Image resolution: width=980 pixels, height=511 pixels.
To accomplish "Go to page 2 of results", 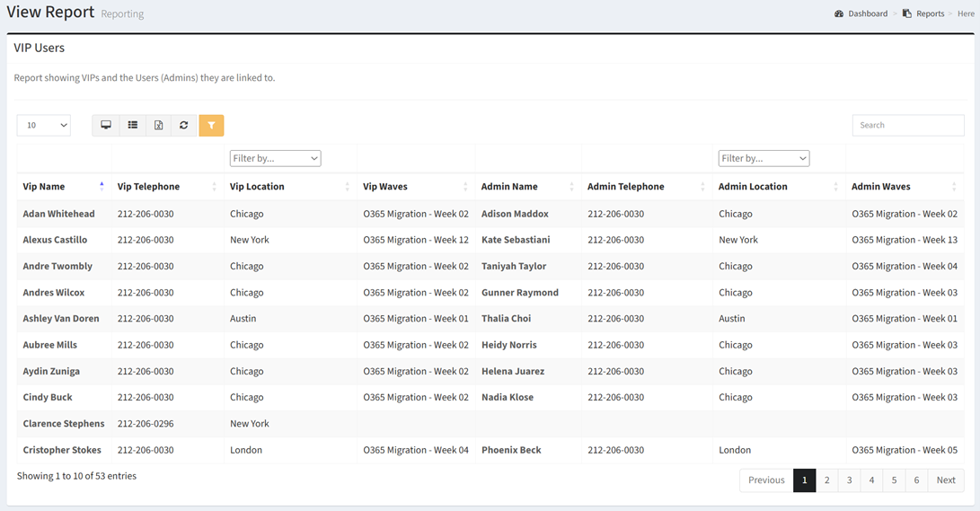I will point(827,480).
